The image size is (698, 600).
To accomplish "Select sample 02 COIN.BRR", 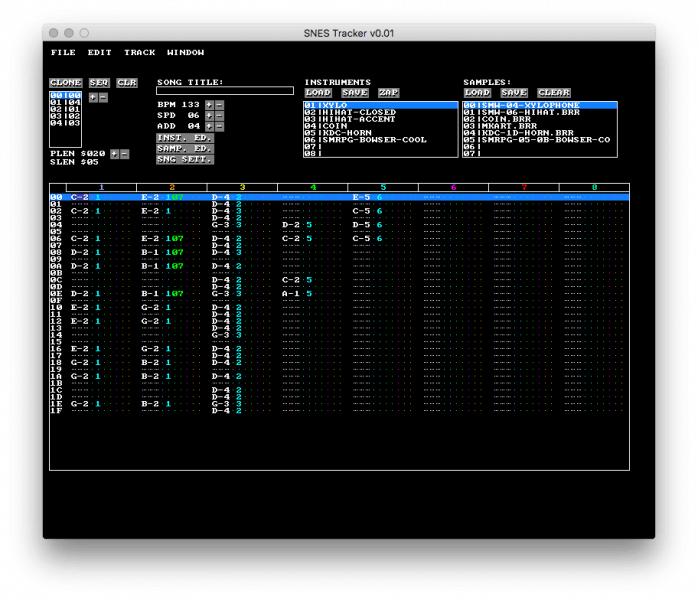I will (540, 119).
